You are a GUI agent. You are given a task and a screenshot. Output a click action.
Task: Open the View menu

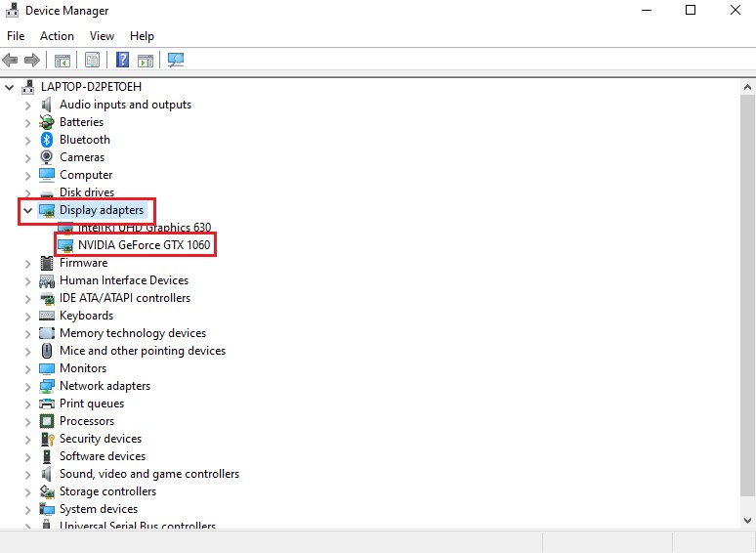coord(102,36)
